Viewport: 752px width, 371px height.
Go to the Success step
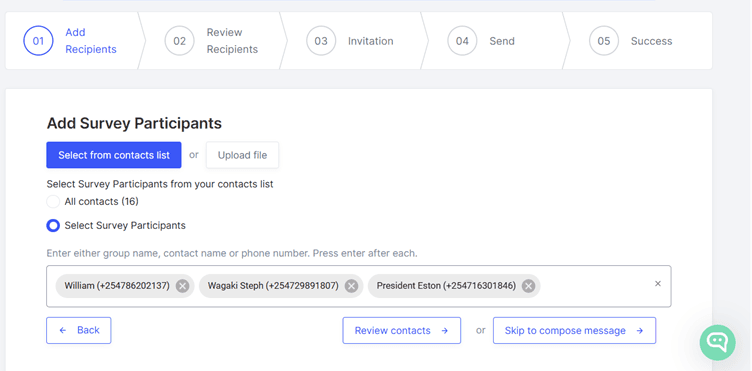(651, 41)
